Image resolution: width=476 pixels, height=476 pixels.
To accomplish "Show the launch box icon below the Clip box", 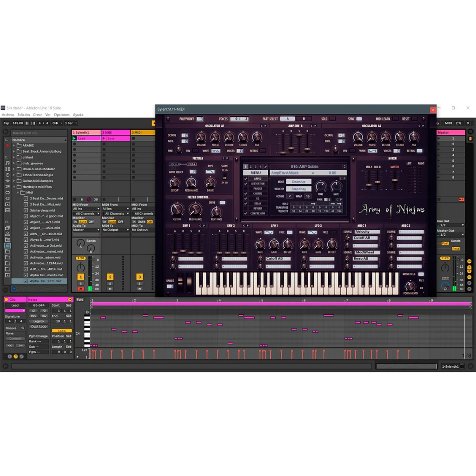I will (x=10, y=357).
